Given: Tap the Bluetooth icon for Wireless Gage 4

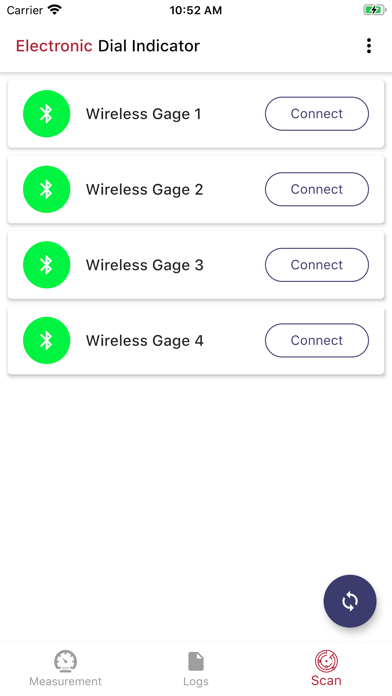Looking at the screenshot, I should (47, 340).
